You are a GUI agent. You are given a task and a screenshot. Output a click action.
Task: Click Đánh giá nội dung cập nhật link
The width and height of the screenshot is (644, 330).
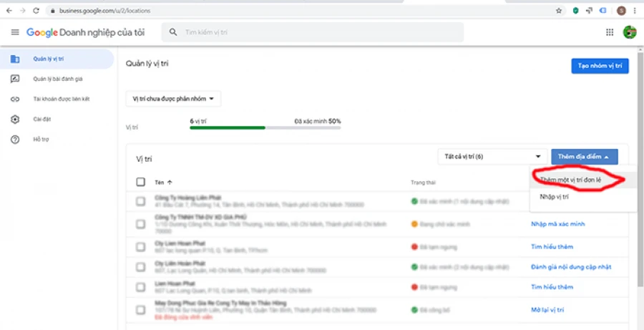click(x=571, y=267)
